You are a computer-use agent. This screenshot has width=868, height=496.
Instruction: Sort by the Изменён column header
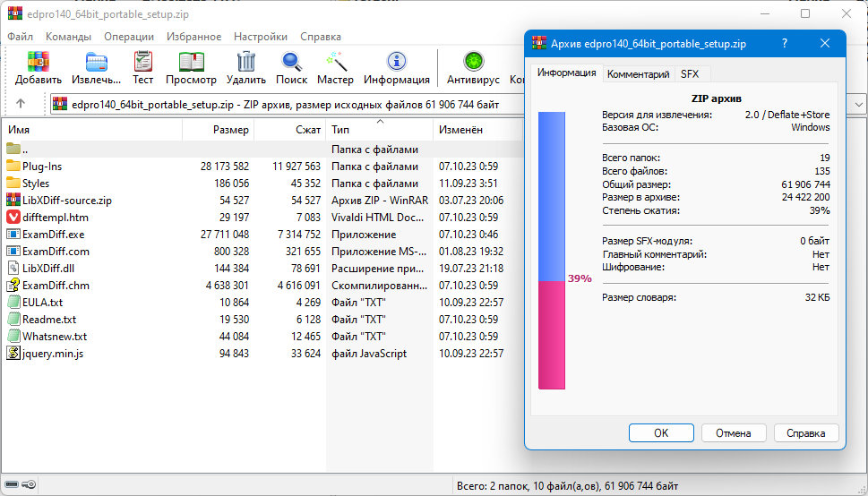tap(477, 130)
